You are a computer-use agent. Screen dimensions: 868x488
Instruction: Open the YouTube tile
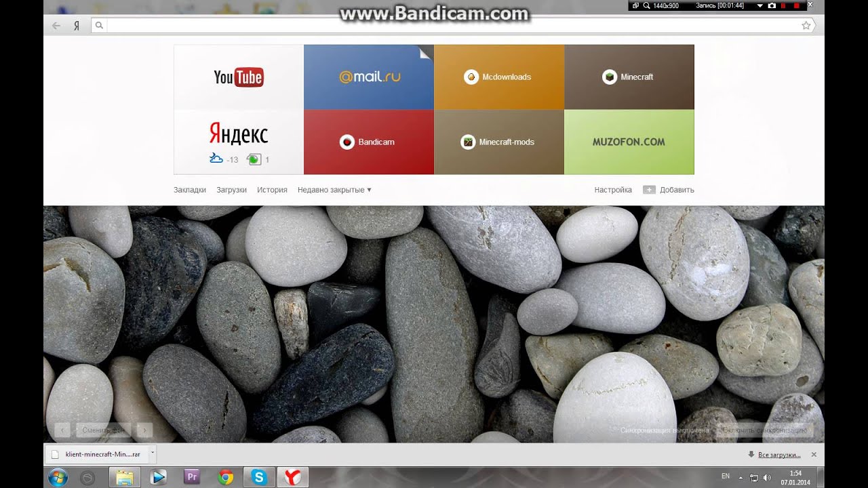[239, 77]
